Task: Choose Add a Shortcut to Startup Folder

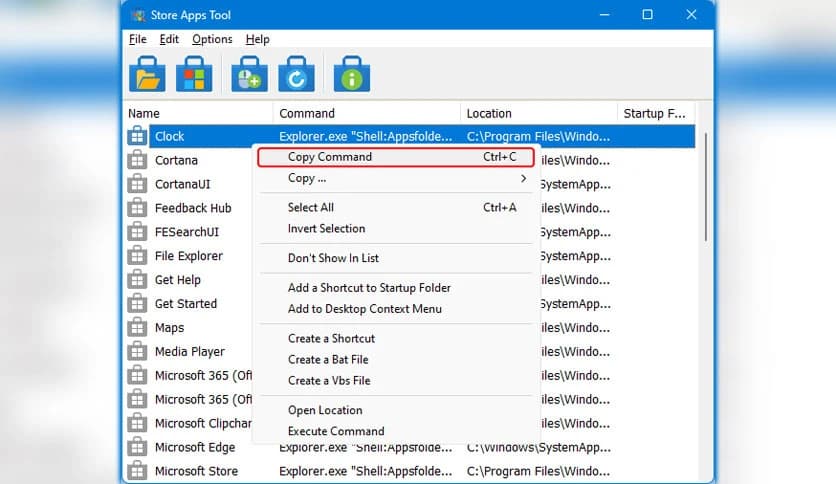Action: click(396, 288)
